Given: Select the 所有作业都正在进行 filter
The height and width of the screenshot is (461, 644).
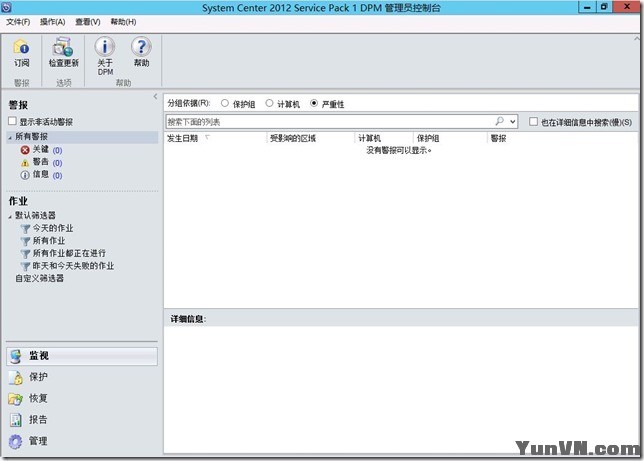Looking at the screenshot, I should (x=69, y=254).
